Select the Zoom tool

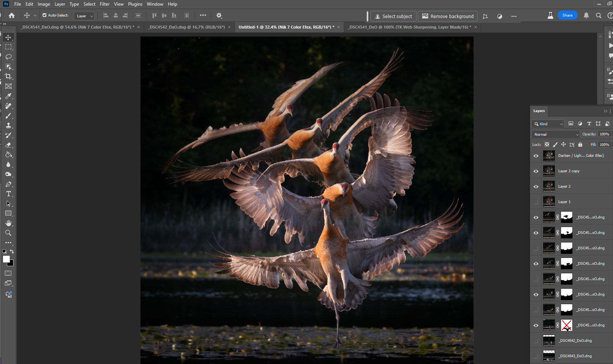[8, 233]
